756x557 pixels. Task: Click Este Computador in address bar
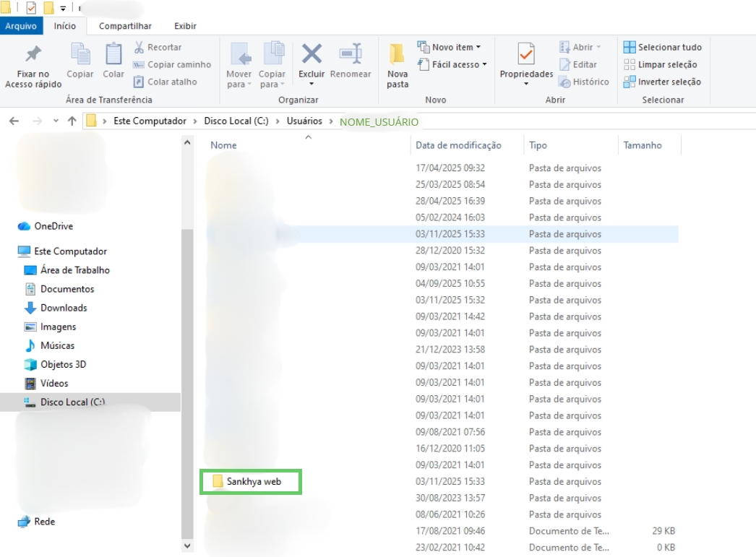tap(150, 121)
